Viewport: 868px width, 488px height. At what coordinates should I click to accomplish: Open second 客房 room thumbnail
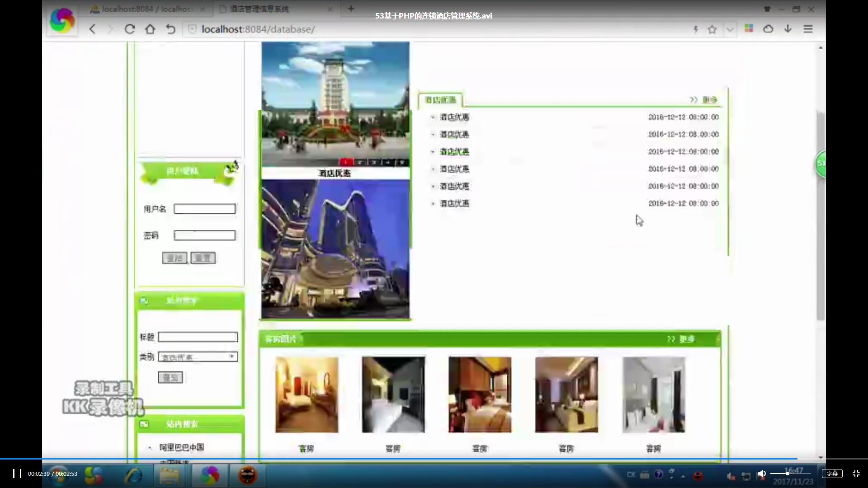coord(393,394)
